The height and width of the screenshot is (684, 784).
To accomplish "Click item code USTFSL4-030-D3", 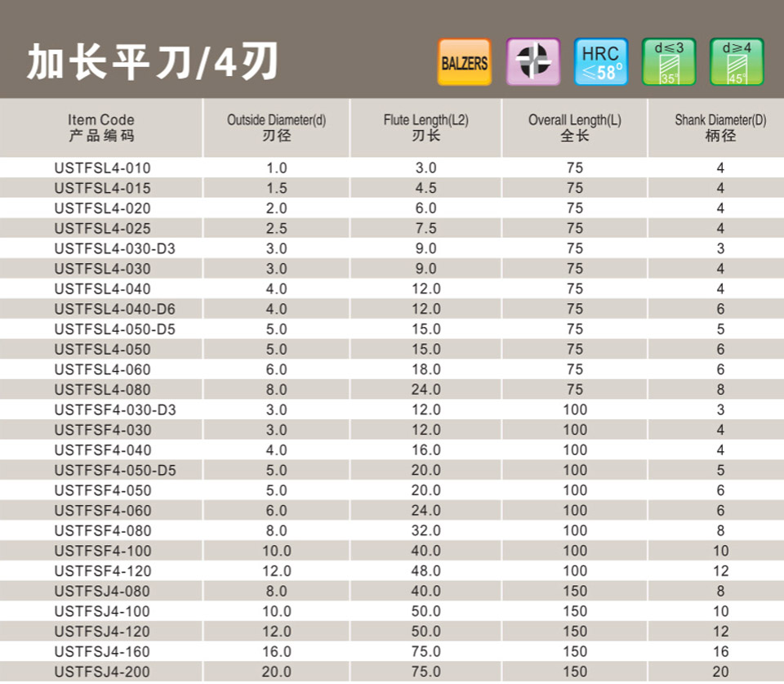I will tap(115, 248).
